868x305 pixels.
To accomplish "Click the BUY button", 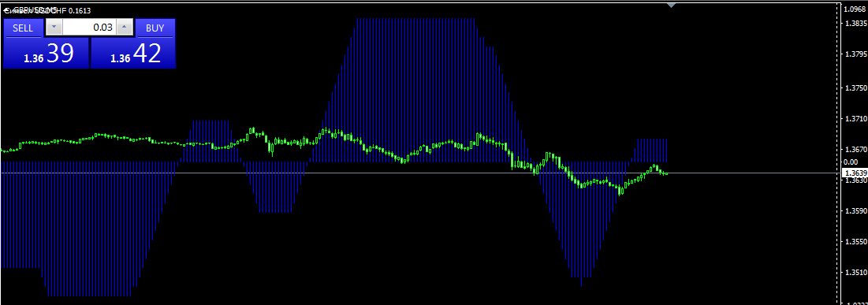I will point(155,28).
